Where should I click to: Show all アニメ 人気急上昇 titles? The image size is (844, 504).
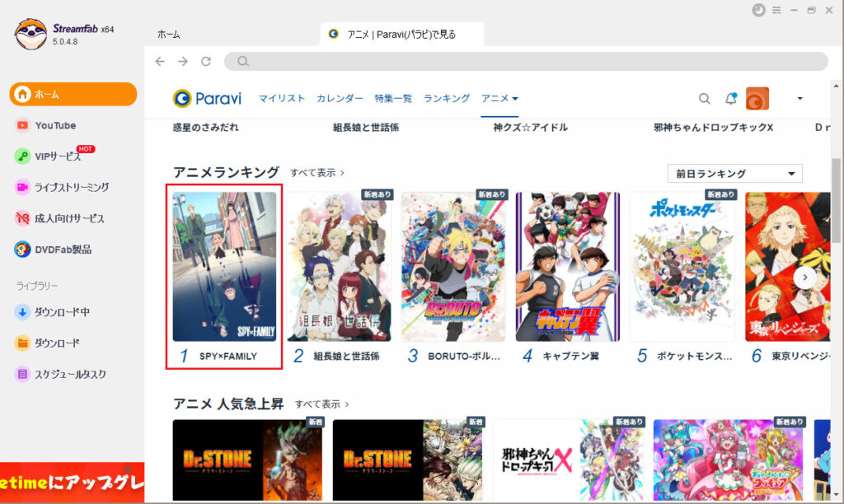322,404
